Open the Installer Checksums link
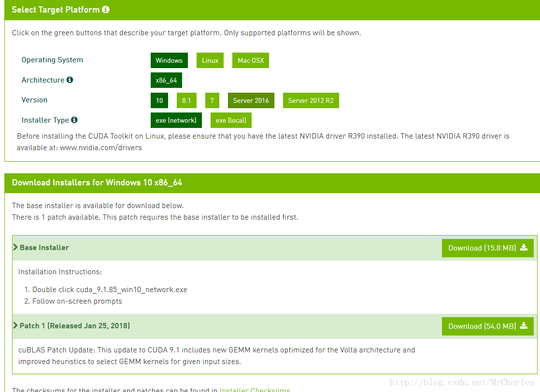This screenshot has height=392, width=540. click(255, 390)
